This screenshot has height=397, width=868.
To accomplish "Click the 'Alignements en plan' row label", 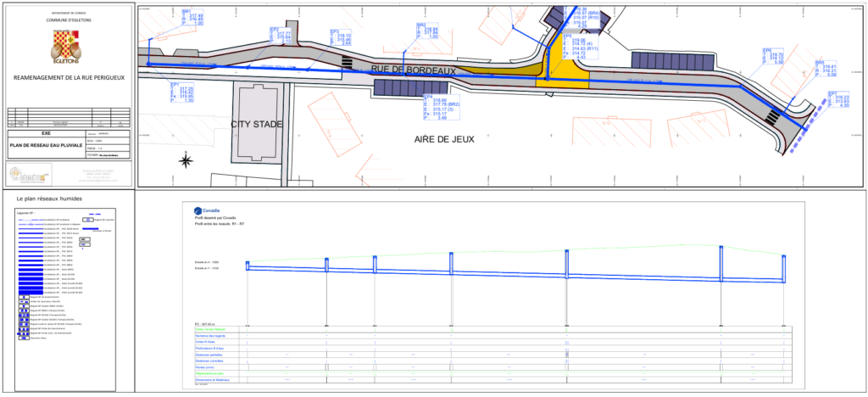I will coord(209,374).
